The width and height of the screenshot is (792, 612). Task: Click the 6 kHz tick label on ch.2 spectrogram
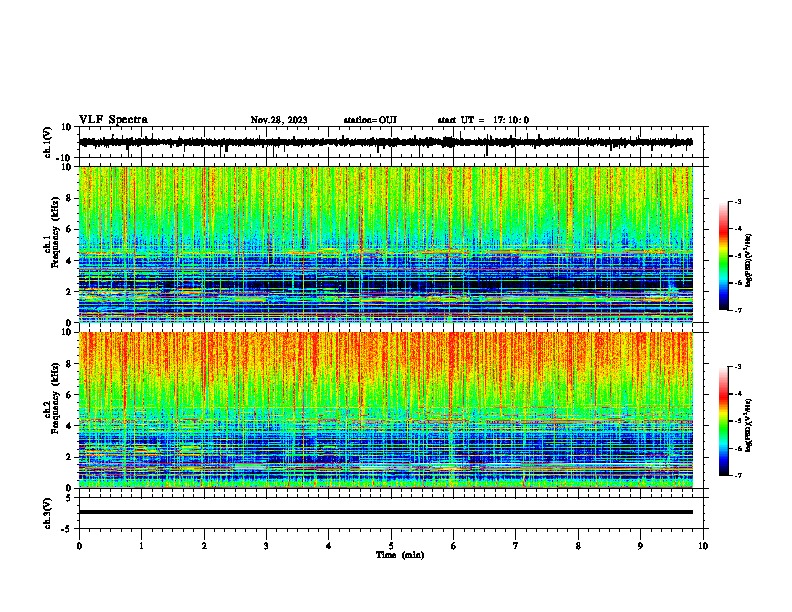[69, 394]
